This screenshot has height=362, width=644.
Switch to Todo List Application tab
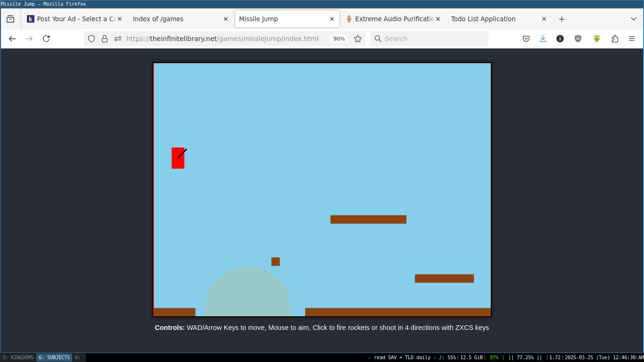click(490, 19)
